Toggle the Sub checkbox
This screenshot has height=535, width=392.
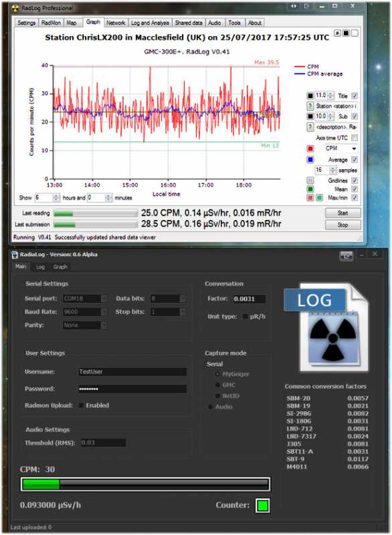(355, 116)
